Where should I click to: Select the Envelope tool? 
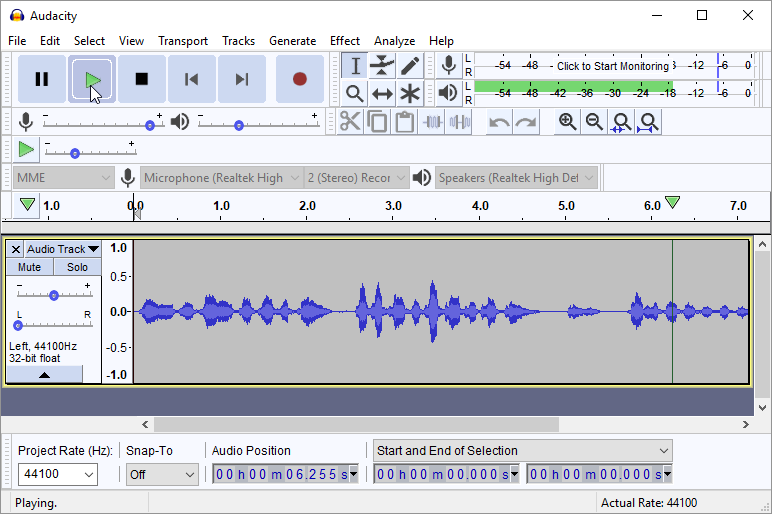tap(382, 66)
